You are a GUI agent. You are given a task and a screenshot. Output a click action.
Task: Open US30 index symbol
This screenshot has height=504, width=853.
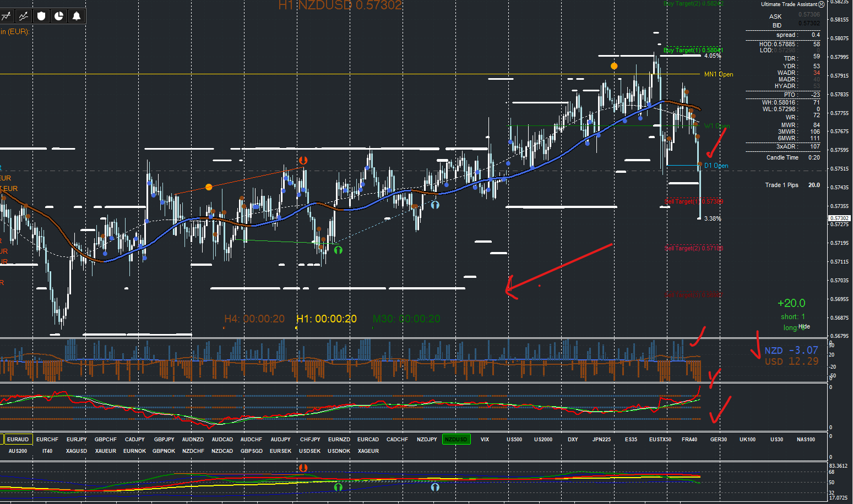pyautogui.click(x=777, y=439)
